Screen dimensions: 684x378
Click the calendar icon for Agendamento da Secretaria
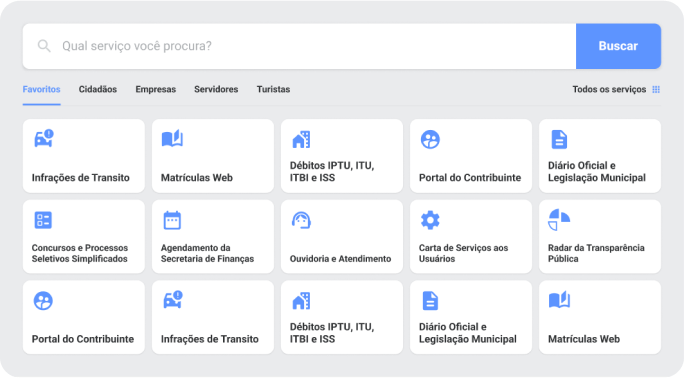[172, 220]
